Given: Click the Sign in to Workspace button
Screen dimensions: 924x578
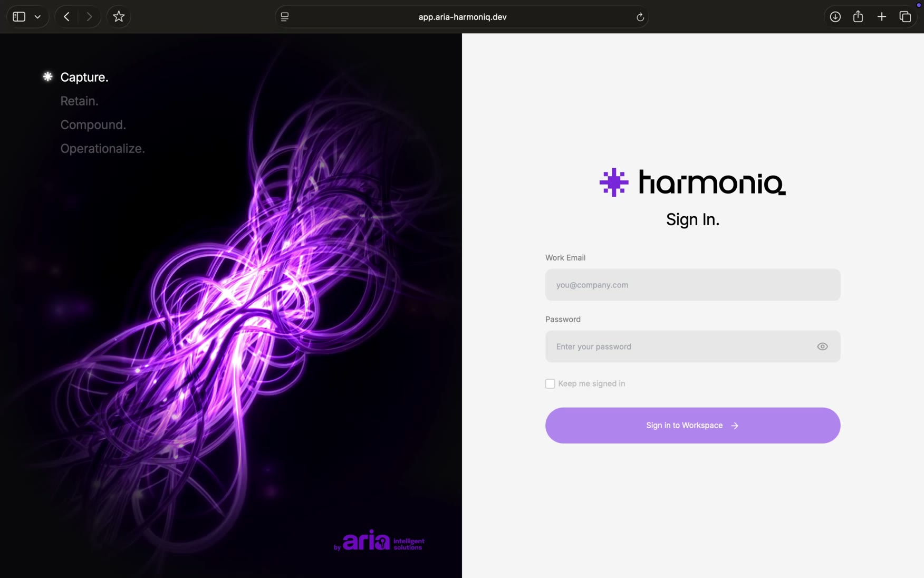Looking at the screenshot, I should pyautogui.click(x=692, y=425).
